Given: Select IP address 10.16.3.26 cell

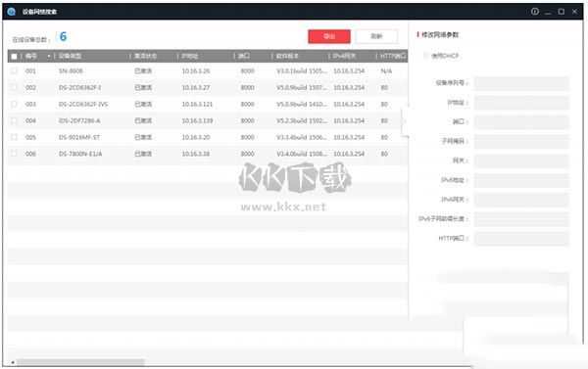Looking at the screenshot, I should pyautogui.click(x=196, y=70).
